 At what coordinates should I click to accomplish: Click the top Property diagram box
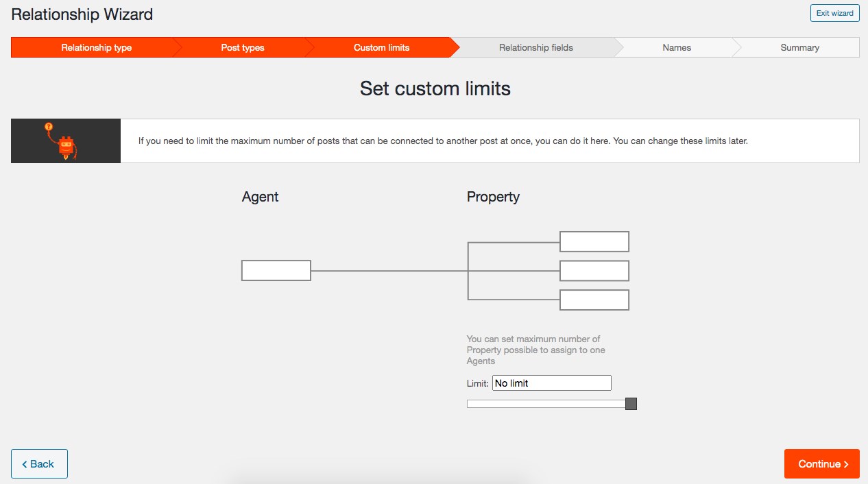point(594,242)
